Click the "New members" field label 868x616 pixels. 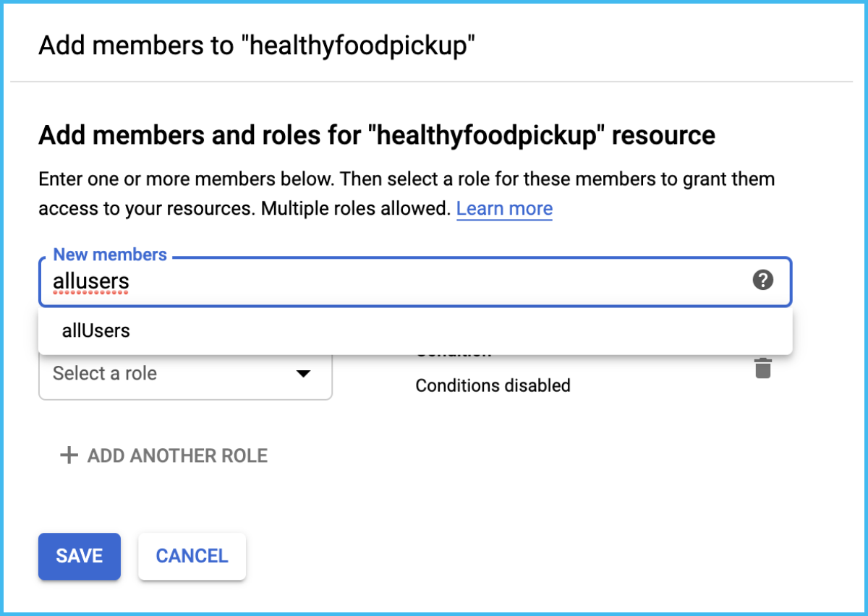[x=110, y=254]
